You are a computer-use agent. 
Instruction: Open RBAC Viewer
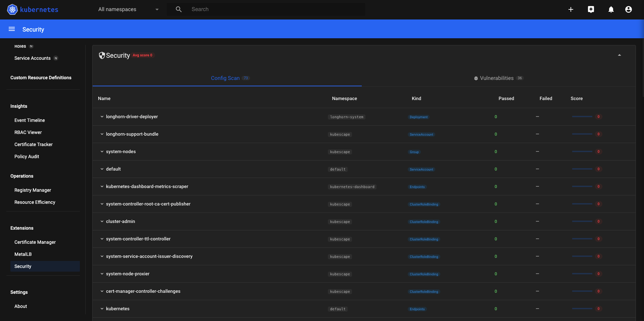[28, 132]
